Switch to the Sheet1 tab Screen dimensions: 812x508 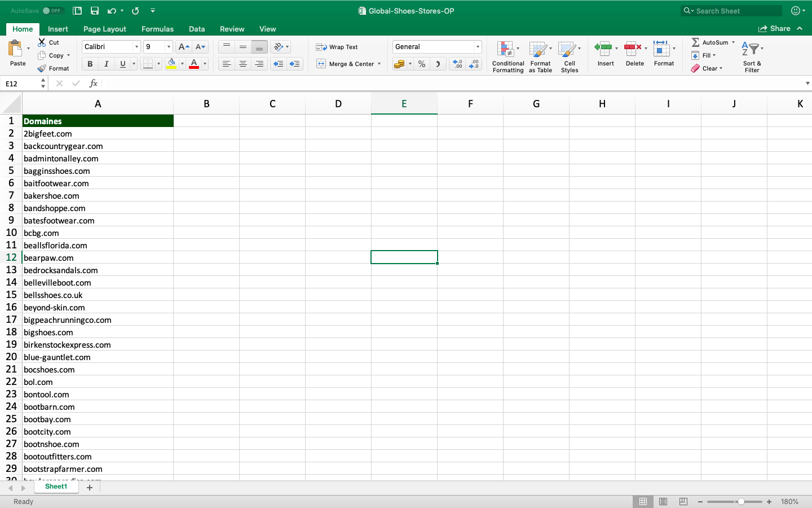56,487
